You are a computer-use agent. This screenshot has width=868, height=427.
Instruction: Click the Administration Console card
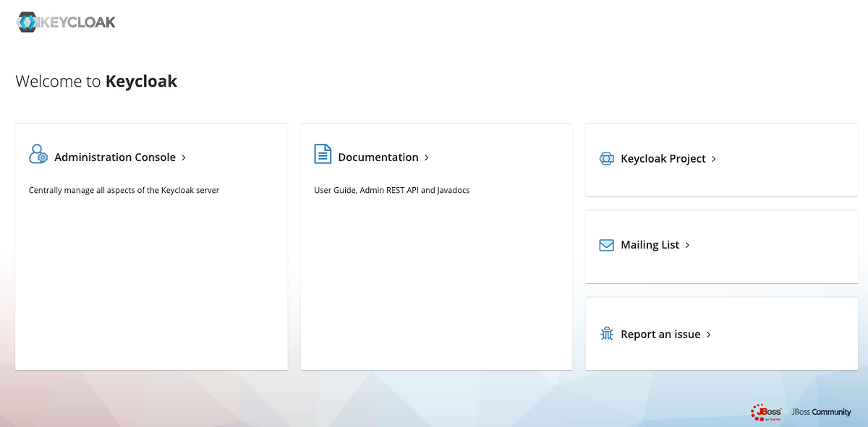(151, 246)
